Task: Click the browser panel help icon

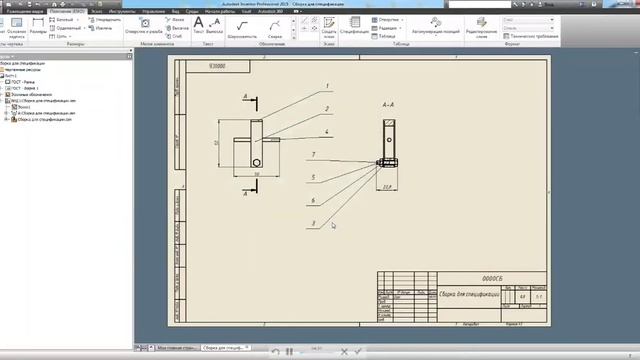Action: point(129,56)
